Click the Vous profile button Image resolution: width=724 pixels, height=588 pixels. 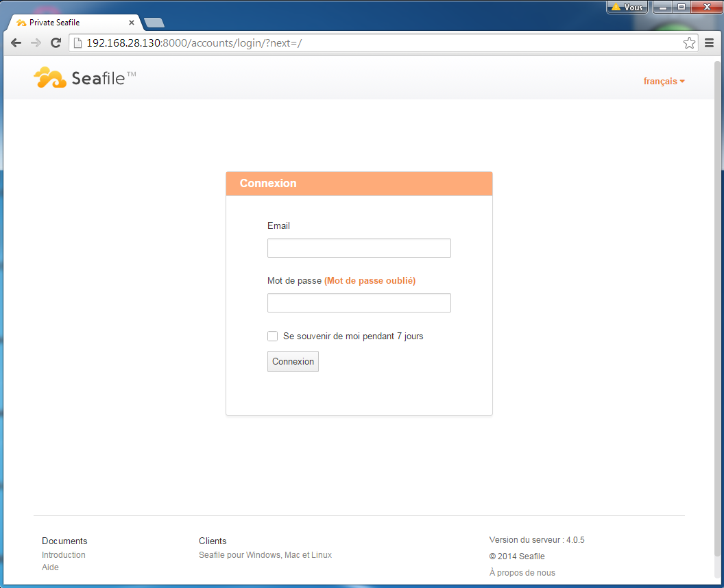tap(627, 7)
